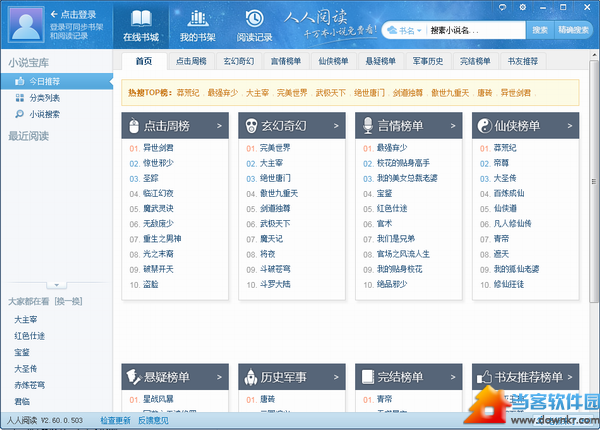Open 星战风暴 in the 悬疑榜单 list
This screenshot has height=430, width=600.
click(158, 399)
